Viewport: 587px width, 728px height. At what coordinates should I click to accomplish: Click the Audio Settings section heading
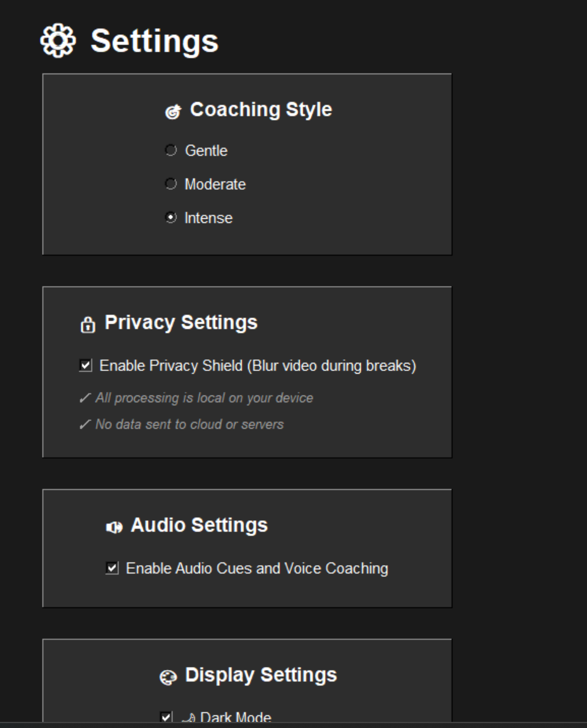(199, 525)
